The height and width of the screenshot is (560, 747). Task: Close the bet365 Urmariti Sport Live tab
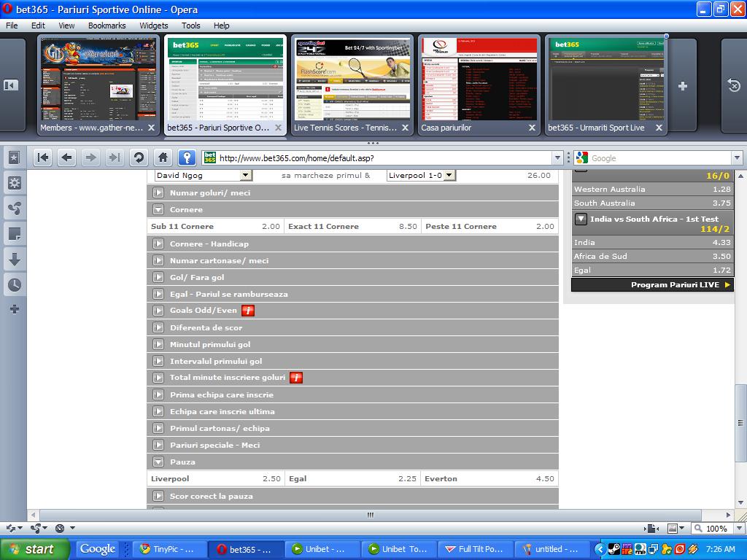coord(659,128)
